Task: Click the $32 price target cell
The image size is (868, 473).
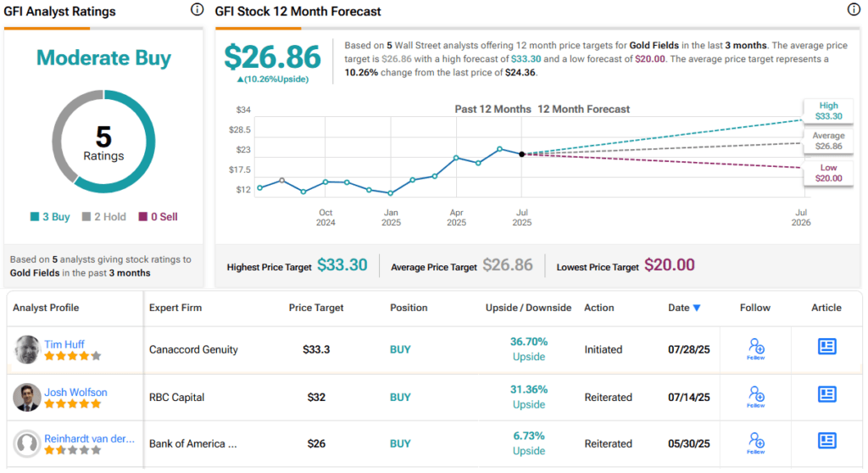Action: tap(316, 397)
